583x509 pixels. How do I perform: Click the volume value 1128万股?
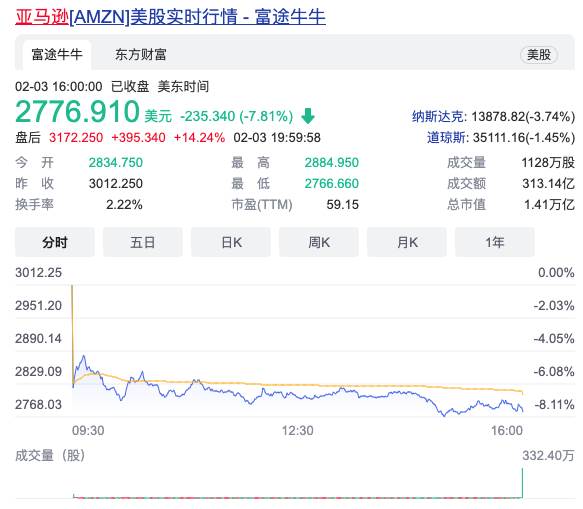coord(548,162)
